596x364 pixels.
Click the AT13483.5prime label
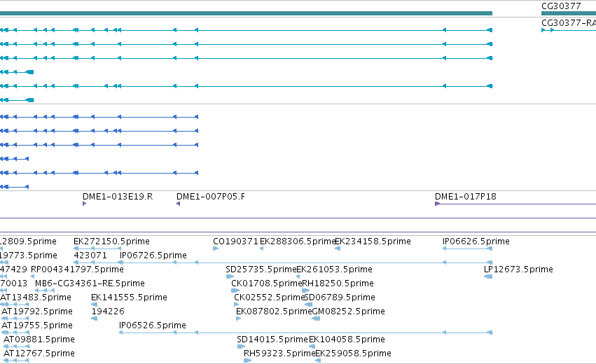[36, 297]
